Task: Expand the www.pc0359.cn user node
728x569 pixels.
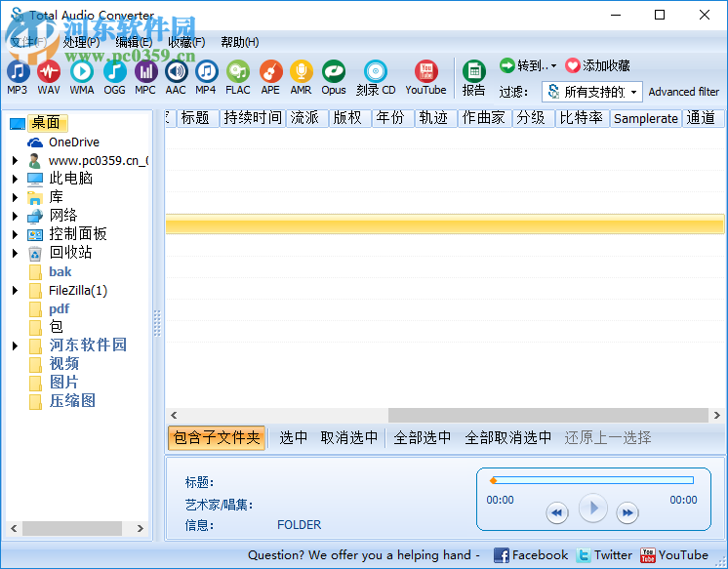Action: click(x=15, y=161)
